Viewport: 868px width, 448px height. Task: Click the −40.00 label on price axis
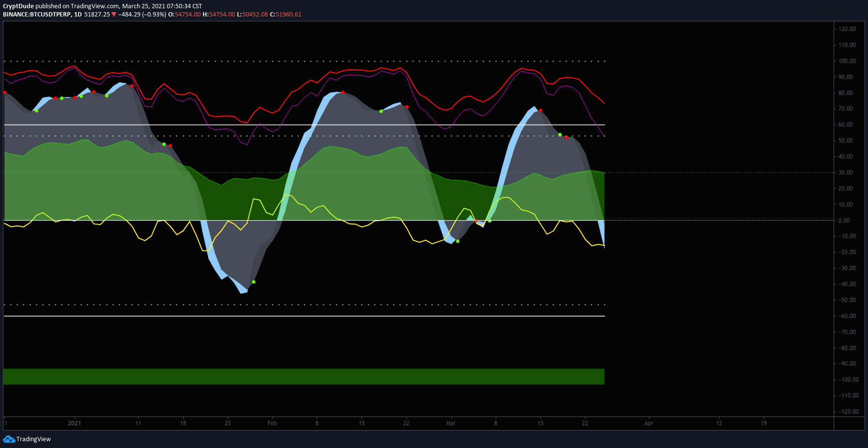847,284
